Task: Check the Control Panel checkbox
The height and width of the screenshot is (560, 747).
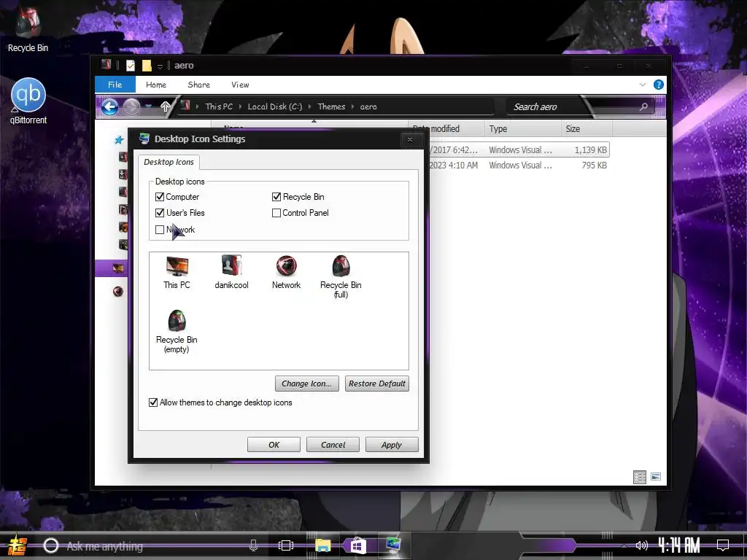Action: [x=276, y=213]
